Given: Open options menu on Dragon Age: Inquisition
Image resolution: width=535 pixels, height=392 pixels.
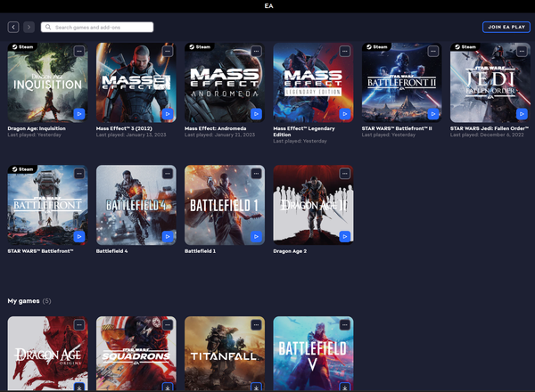Looking at the screenshot, I should click(x=79, y=51).
